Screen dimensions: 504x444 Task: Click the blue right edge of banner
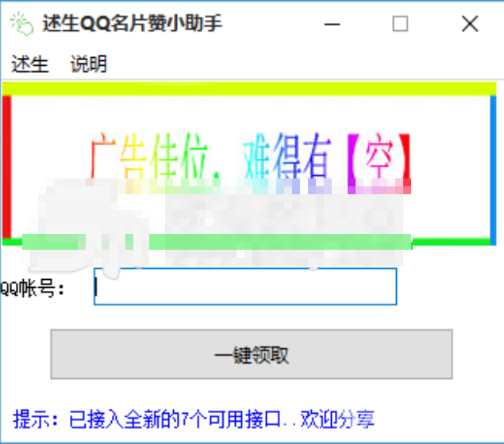pos(493,170)
